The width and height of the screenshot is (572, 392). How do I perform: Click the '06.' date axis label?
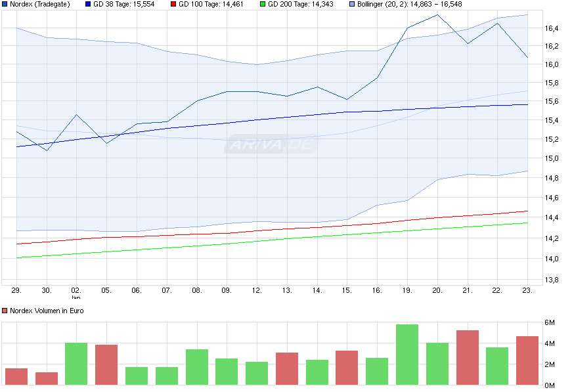coord(137,290)
